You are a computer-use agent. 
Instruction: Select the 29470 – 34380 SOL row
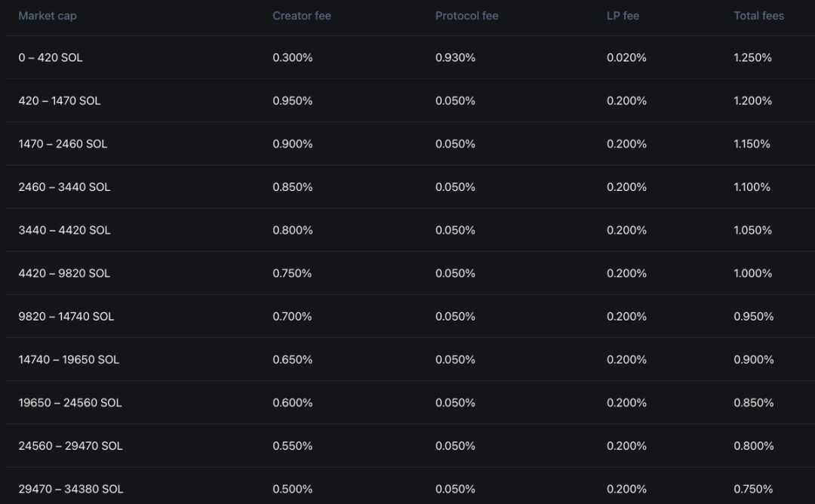pyautogui.click(x=71, y=489)
